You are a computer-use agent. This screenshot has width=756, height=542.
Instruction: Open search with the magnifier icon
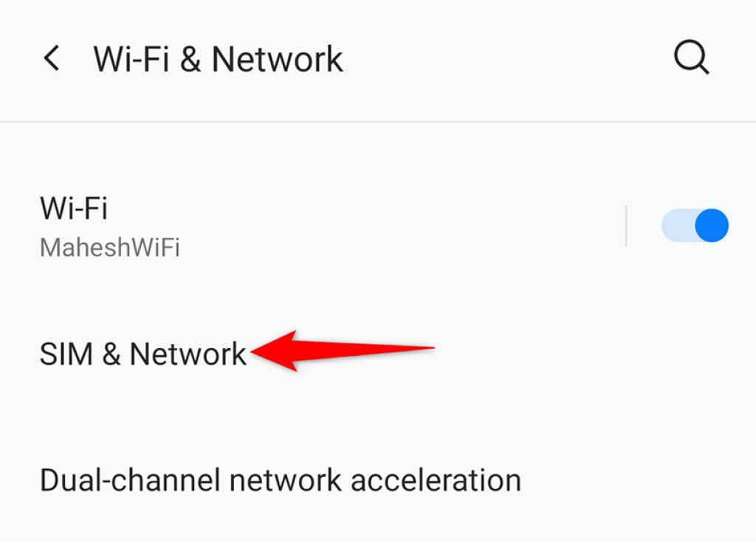coord(691,58)
